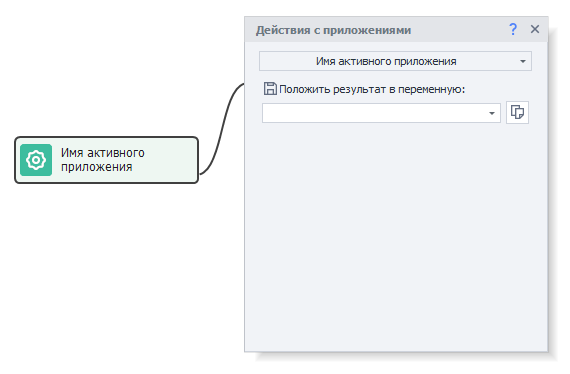Open help via the blue question mark
Image resolution: width=570 pixels, height=374 pixels.
(x=513, y=29)
